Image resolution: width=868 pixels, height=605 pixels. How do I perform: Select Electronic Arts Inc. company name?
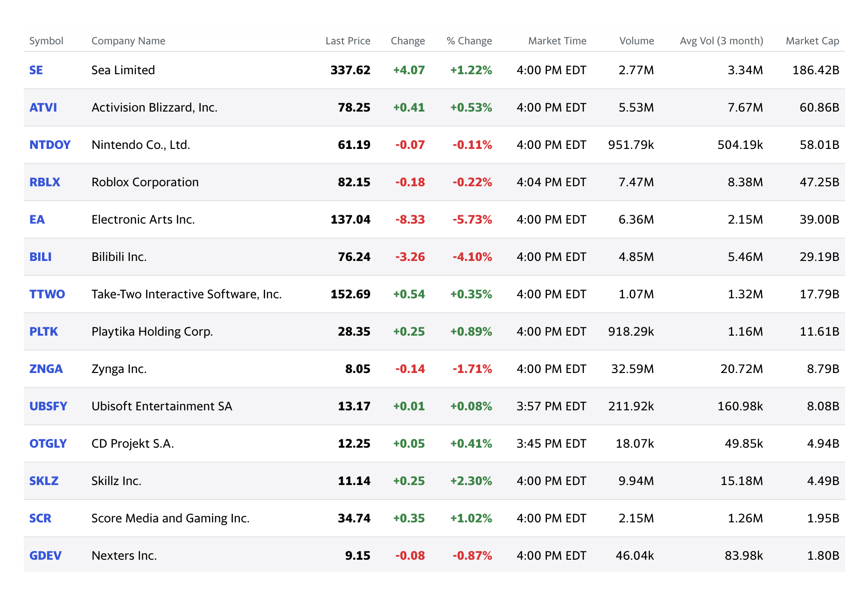143,219
